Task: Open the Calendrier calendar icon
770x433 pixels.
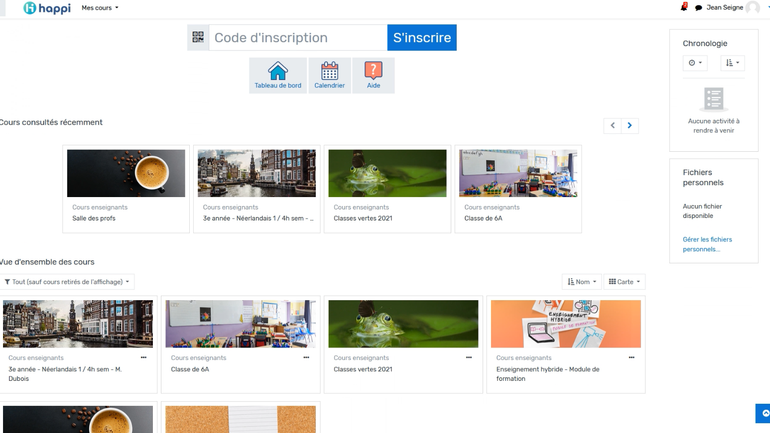Action: tap(329, 75)
